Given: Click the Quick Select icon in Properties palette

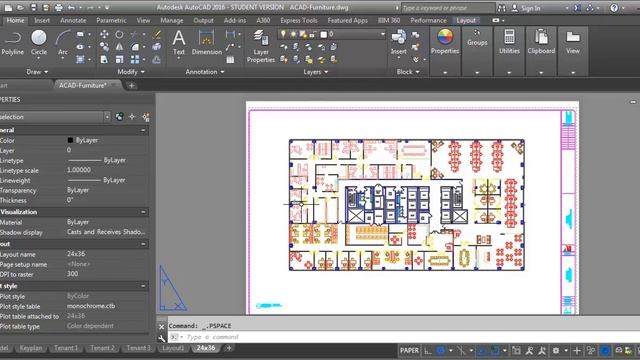Looking at the screenshot, I should 146,117.
